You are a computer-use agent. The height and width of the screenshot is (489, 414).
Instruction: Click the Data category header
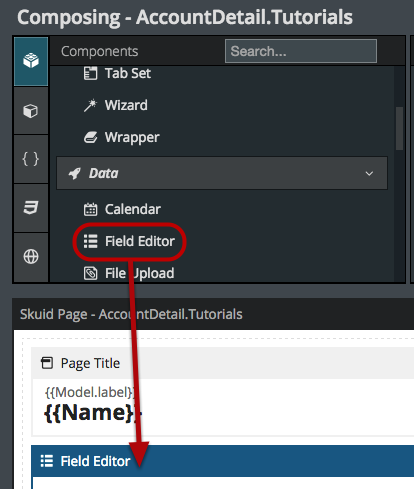click(x=222, y=173)
